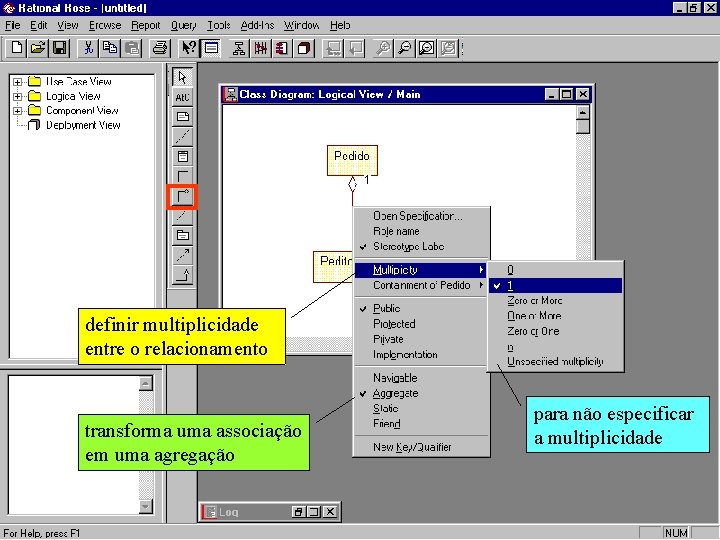Select the arrow Selection tool
Image resolution: width=720 pixels, height=540 pixels.
coord(182,77)
